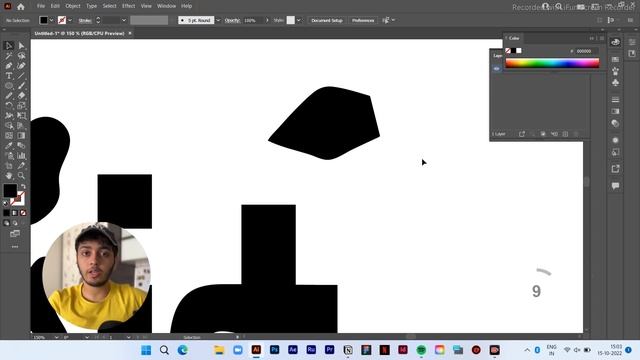Open After Effects from the taskbar
Image resolution: width=640 pixels, height=360 pixels.
(x=293, y=350)
